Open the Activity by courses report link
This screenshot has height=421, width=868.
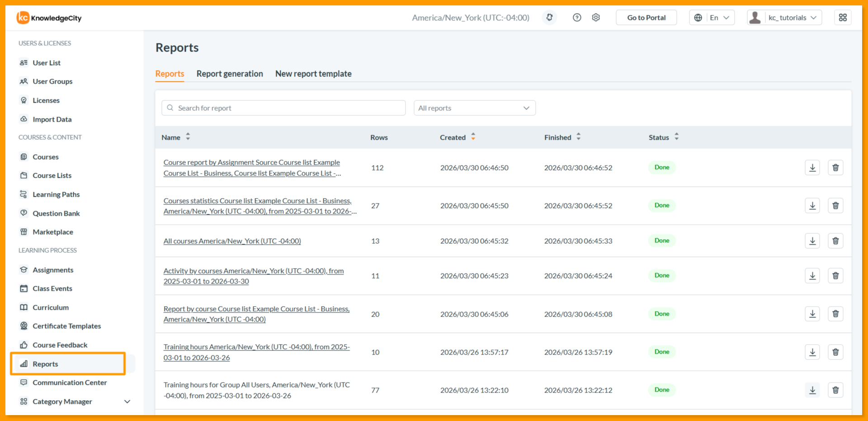point(254,276)
